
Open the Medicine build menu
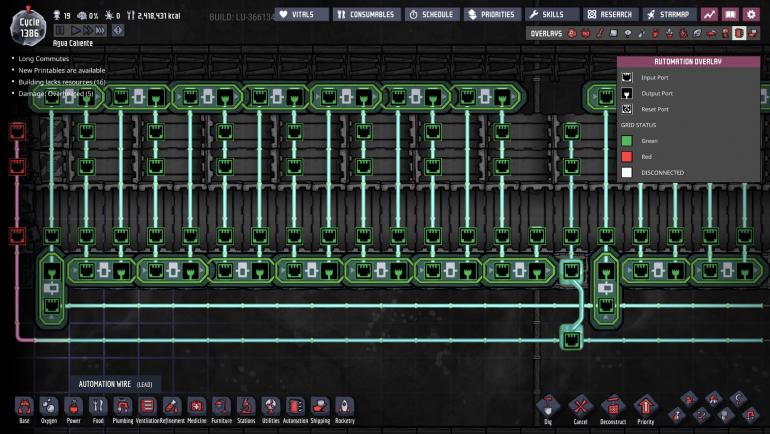point(196,407)
